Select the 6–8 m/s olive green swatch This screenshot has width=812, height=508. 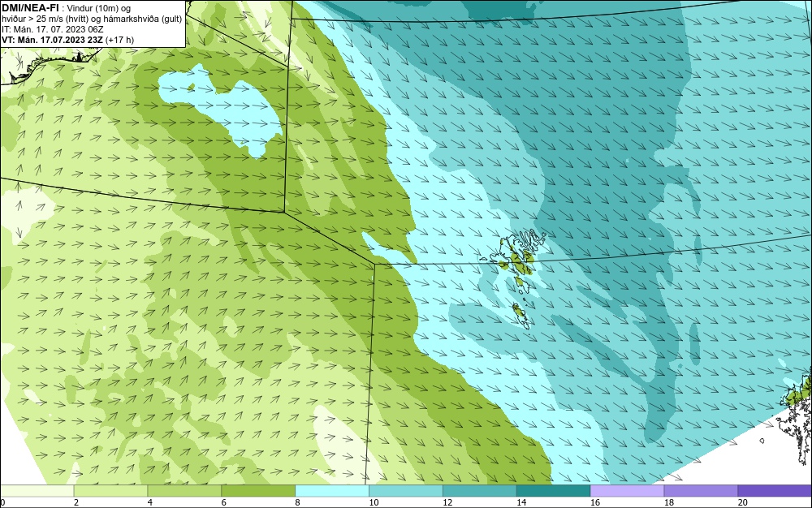258,490
